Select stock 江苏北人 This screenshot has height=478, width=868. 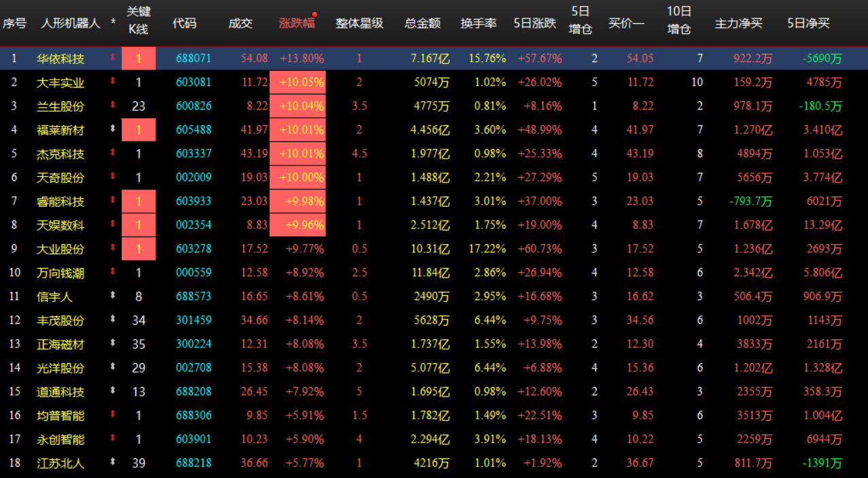coord(60,463)
